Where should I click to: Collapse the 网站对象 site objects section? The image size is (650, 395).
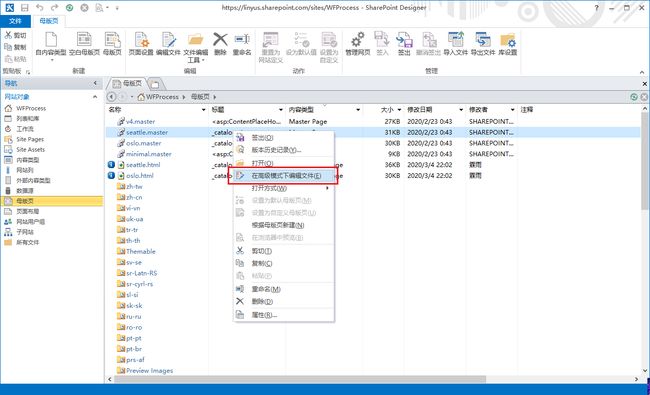(95, 97)
